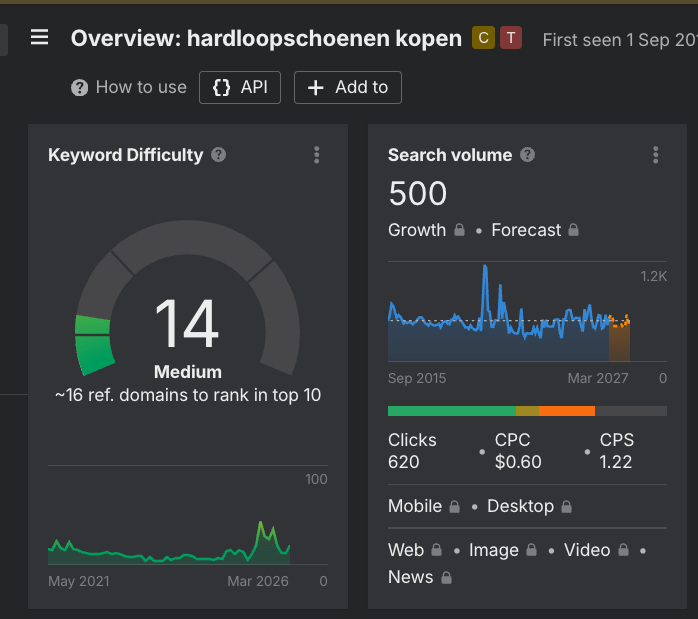Click the red T intent badge
The height and width of the screenshot is (619, 698).
coord(511,37)
